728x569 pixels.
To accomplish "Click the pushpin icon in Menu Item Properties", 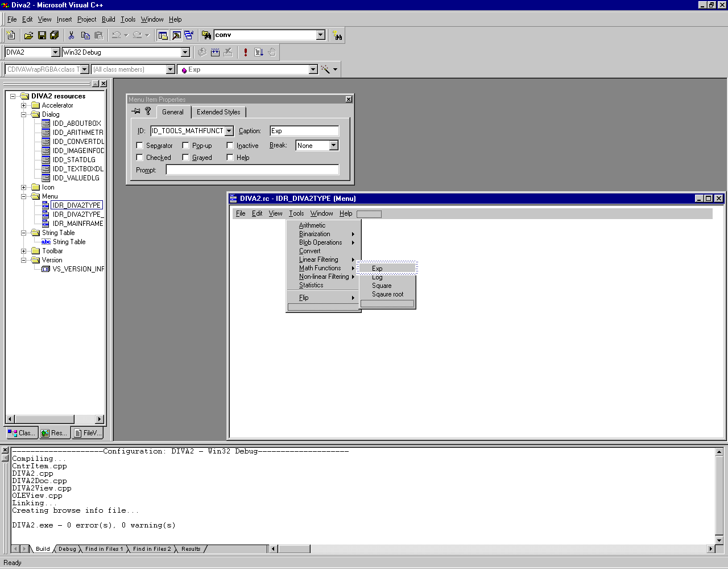I will pyautogui.click(x=136, y=112).
